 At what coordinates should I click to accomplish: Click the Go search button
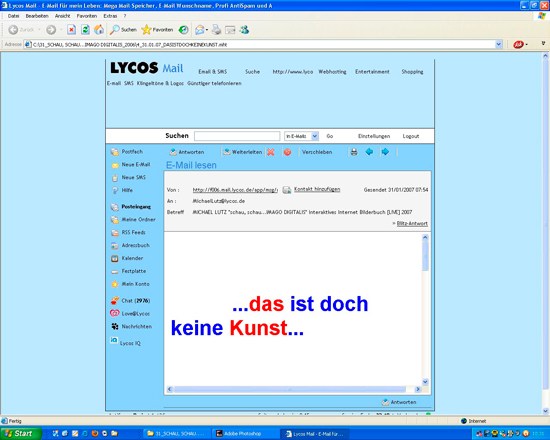point(330,136)
